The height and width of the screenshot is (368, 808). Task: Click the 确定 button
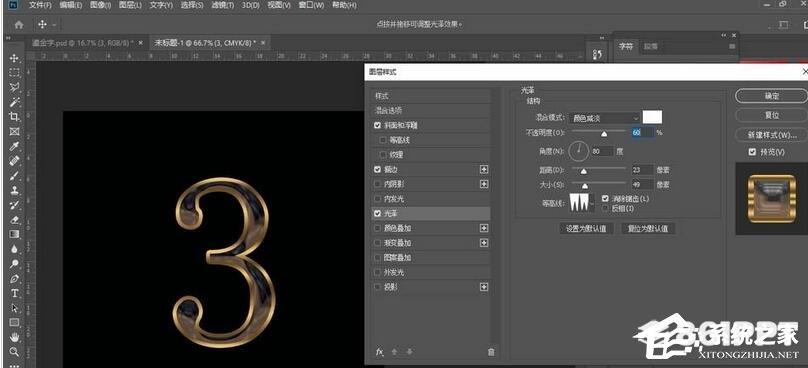click(x=771, y=96)
